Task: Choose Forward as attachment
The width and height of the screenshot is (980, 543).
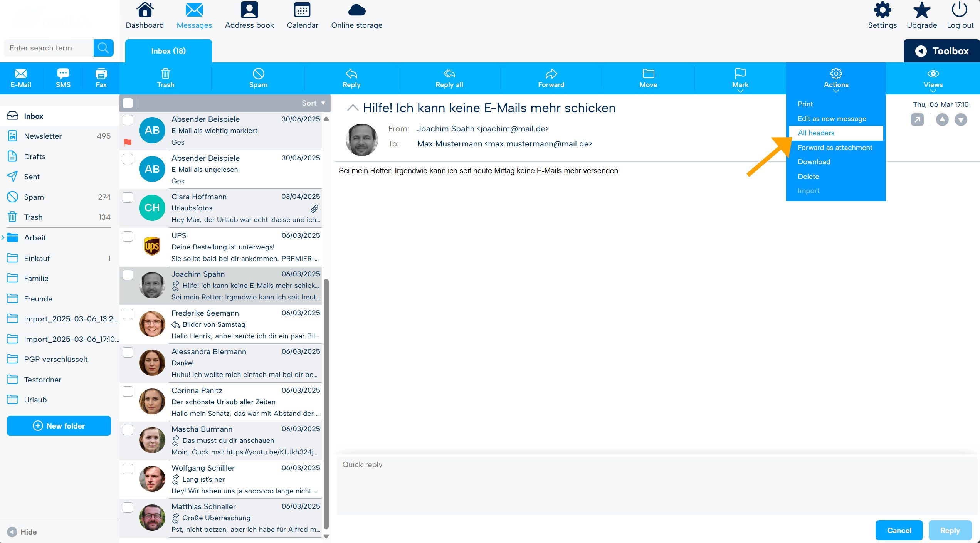Action: tap(835, 148)
